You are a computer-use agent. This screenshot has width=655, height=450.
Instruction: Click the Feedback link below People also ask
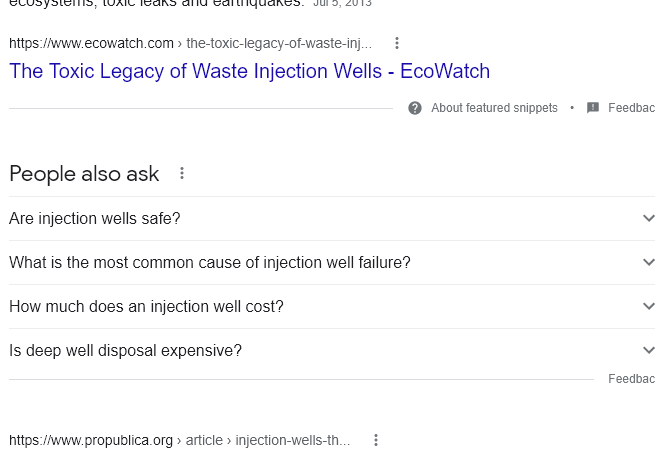[631, 379]
